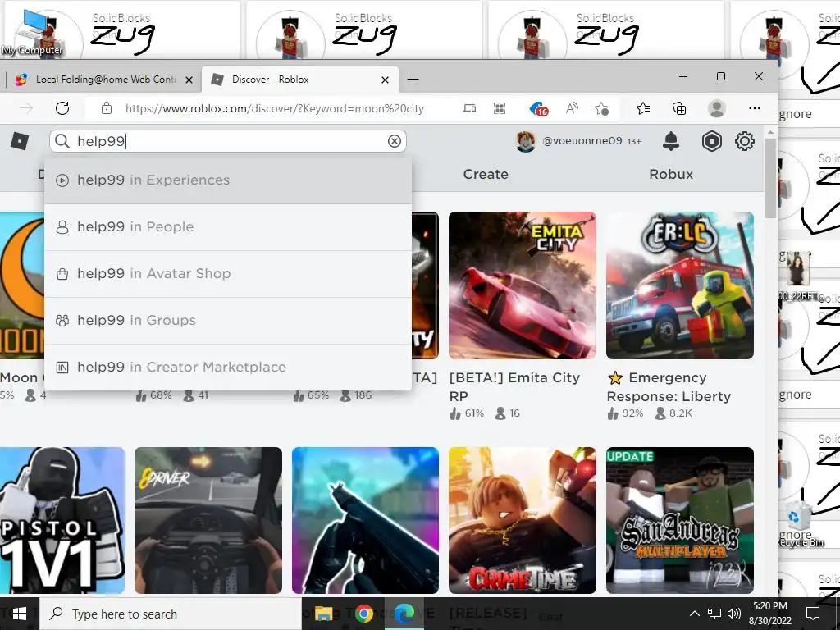Open the Edge profile icon
840x630 pixels.
(716, 108)
